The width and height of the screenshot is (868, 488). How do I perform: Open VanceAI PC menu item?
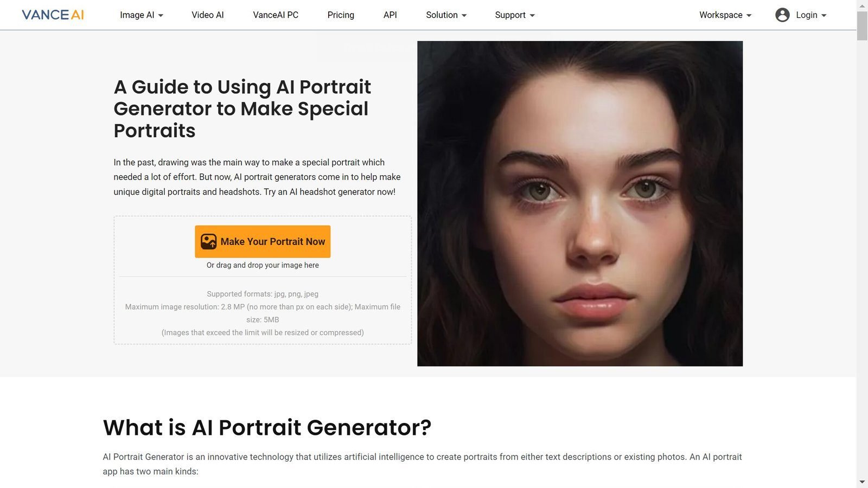pyautogui.click(x=276, y=15)
